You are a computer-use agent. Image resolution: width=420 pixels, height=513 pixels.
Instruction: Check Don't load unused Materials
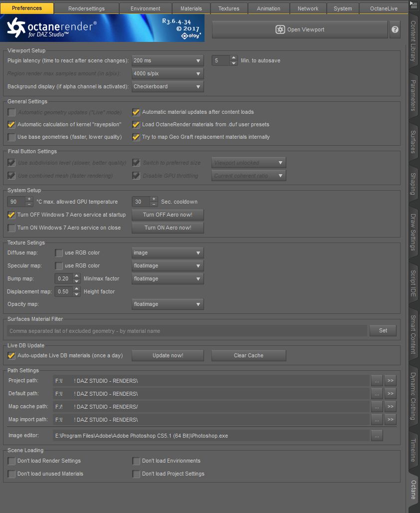point(11,474)
